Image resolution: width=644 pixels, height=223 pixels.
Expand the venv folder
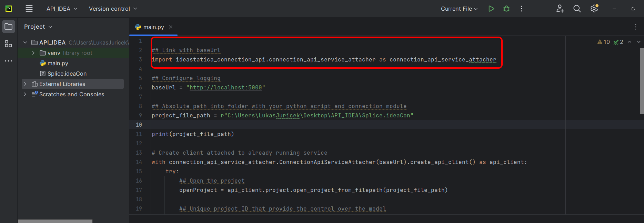(x=33, y=53)
